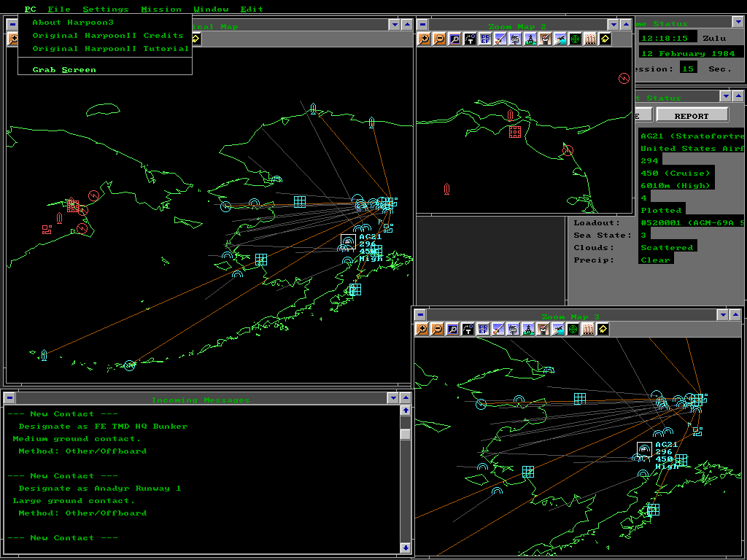The image size is (747, 560).
Task: Select the navigation dividers icon in Zoom Map 3
Action: click(528, 329)
